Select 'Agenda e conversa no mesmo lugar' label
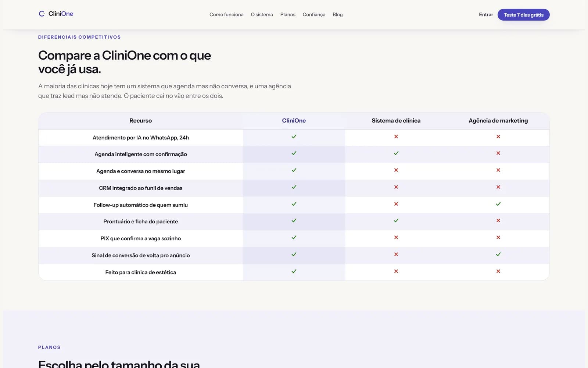Screen dimensions: 588x368 [x=141, y=171]
